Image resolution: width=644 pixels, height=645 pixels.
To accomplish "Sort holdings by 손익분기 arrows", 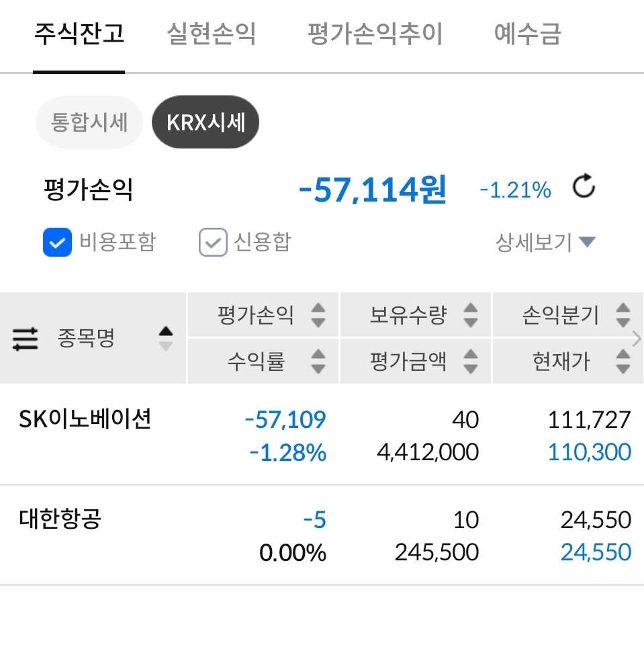I will (x=623, y=314).
